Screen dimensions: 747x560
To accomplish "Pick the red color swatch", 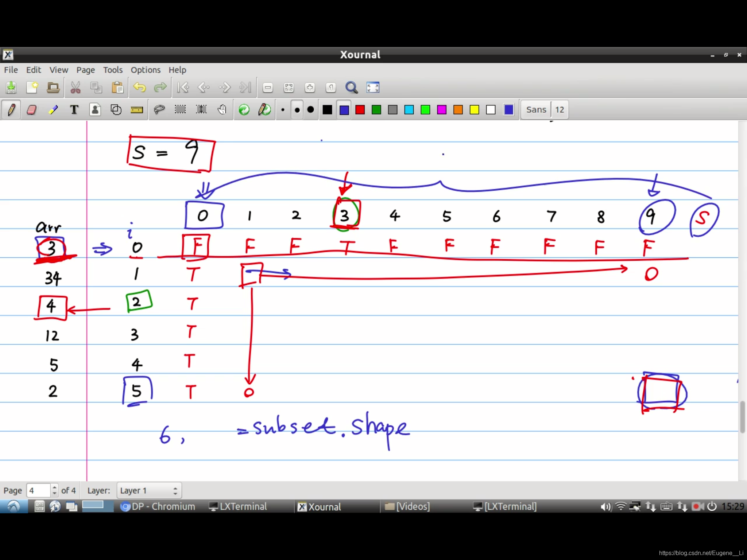I will click(x=360, y=110).
